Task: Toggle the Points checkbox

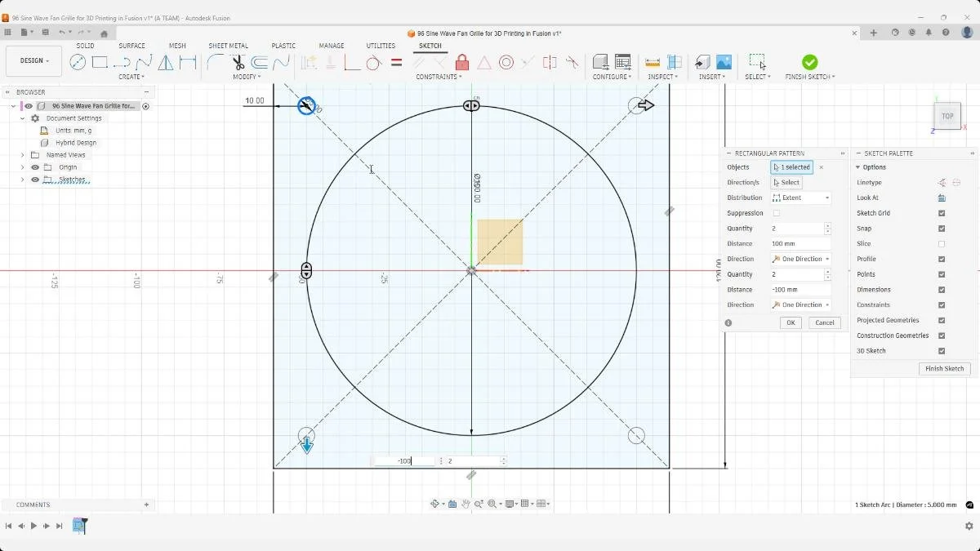Action: [x=942, y=274]
